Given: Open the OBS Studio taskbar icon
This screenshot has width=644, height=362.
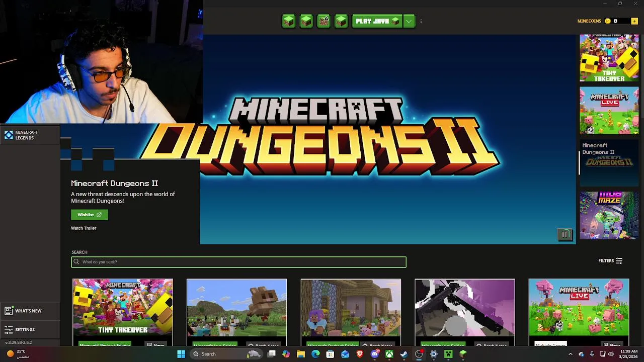Looking at the screenshot, I should click(419, 354).
